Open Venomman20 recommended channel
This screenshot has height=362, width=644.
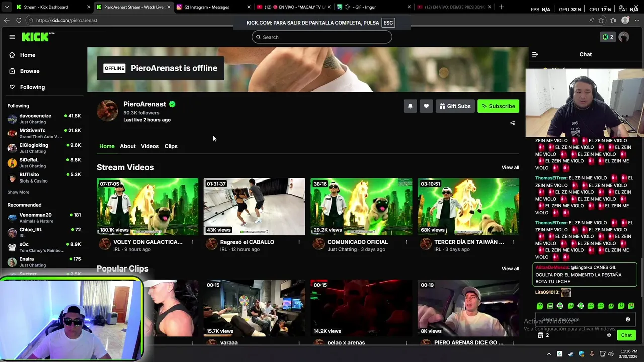[x=44, y=218]
